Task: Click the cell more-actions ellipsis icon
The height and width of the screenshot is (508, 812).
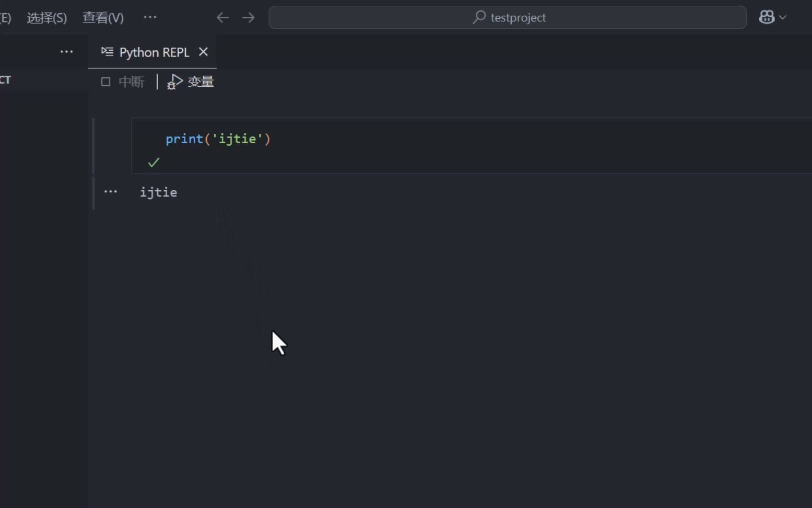Action: [x=110, y=191]
